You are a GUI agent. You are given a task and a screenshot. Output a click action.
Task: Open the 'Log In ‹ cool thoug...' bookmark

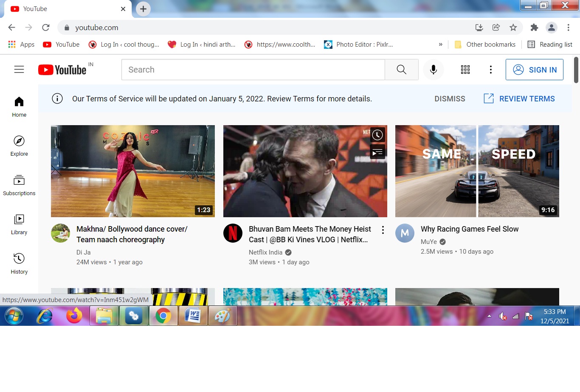[124, 45]
